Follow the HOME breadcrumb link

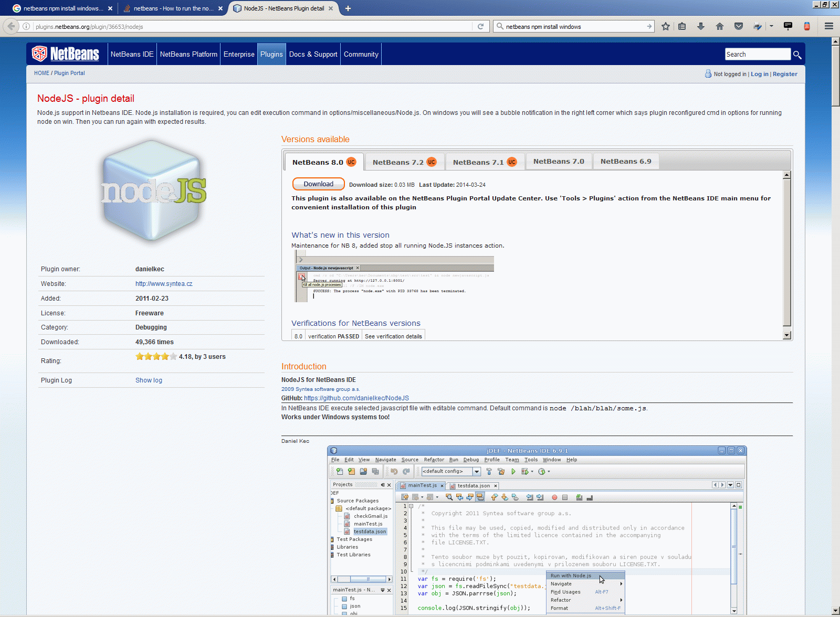(41, 73)
